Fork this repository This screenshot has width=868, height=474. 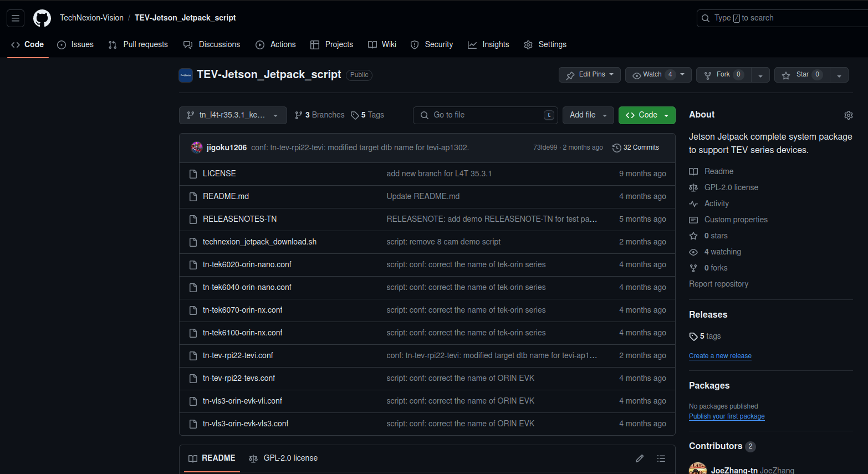click(724, 75)
